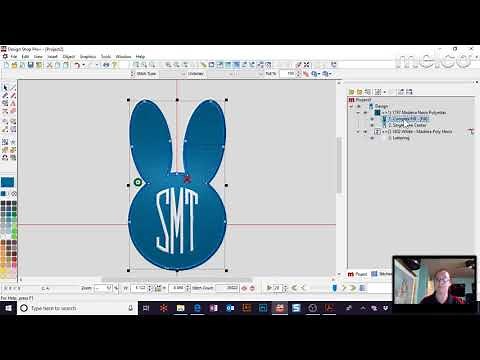Viewport: 480px width, 360px height.
Task: Click the Type here to search box
Action: [x=77, y=308]
